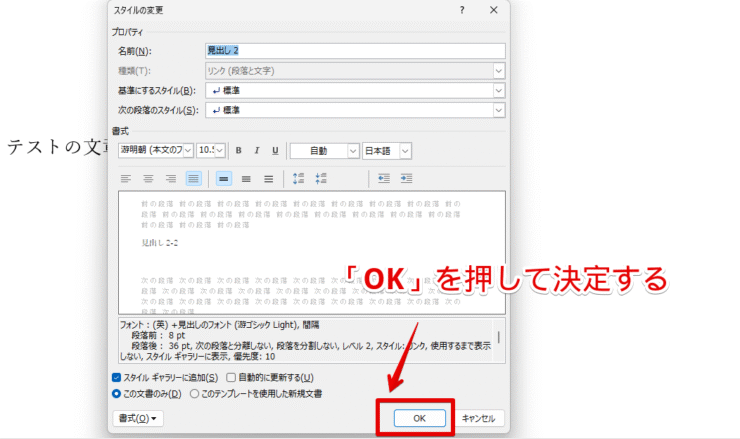This screenshot has width=740, height=439.
Task: Align paragraph text left
Action: coord(126,178)
